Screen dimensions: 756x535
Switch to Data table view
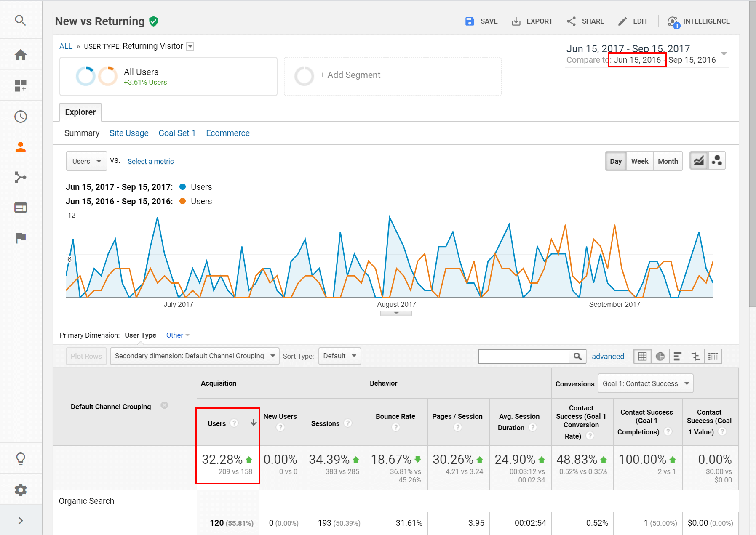point(642,357)
